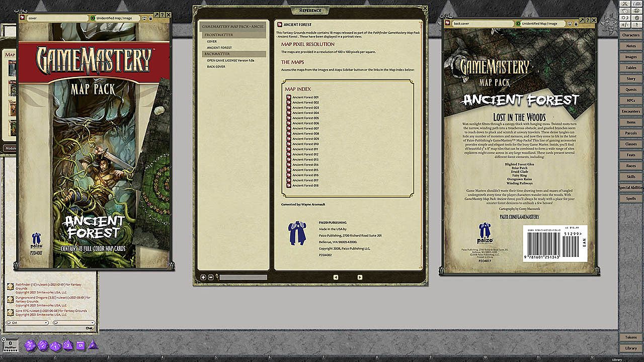The height and width of the screenshot is (362, 644).
Task: Roll the purple d8 die
Action: (x=68, y=345)
